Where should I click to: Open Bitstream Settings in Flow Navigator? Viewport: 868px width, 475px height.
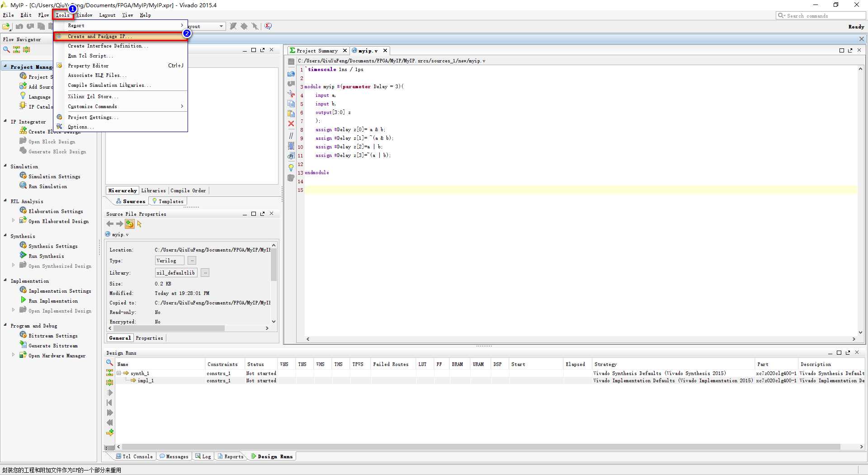[x=53, y=336]
